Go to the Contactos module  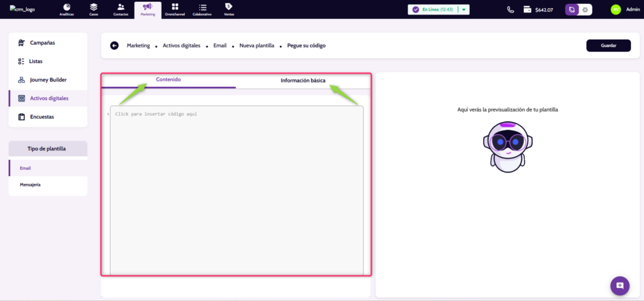(120, 9)
